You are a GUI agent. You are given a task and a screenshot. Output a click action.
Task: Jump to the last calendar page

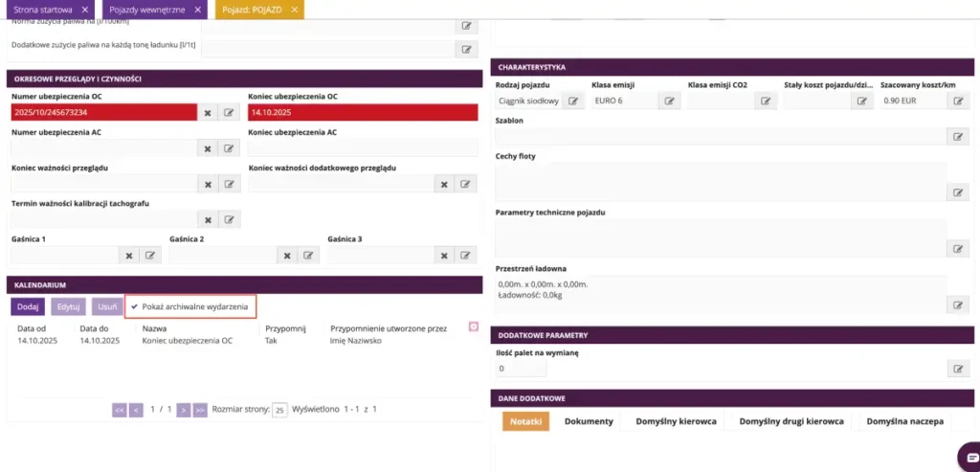pos(200,410)
